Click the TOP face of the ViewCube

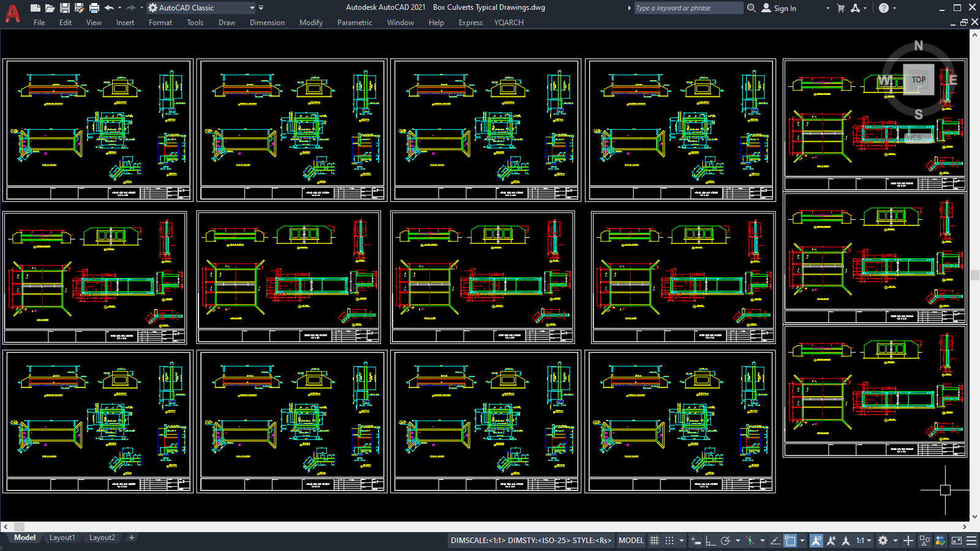pyautogui.click(x=918, y=80)
